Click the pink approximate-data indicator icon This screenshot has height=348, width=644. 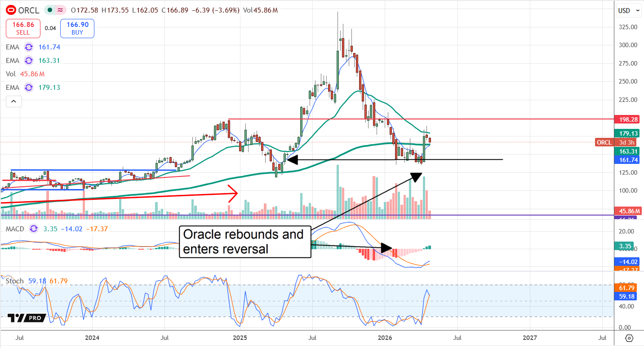pos(60,10)
